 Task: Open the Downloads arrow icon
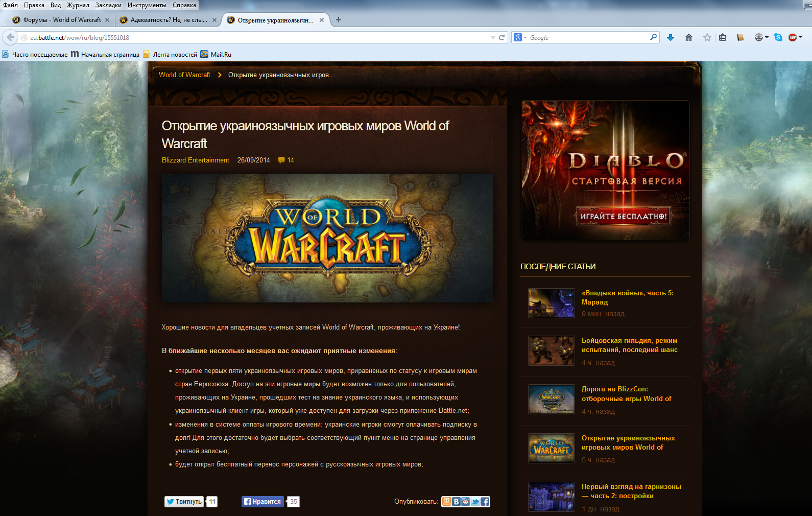671,37
